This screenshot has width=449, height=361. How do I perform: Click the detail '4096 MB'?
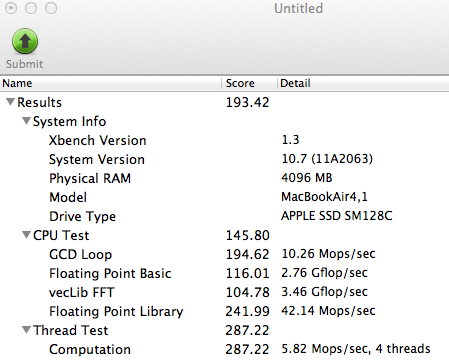307,178
